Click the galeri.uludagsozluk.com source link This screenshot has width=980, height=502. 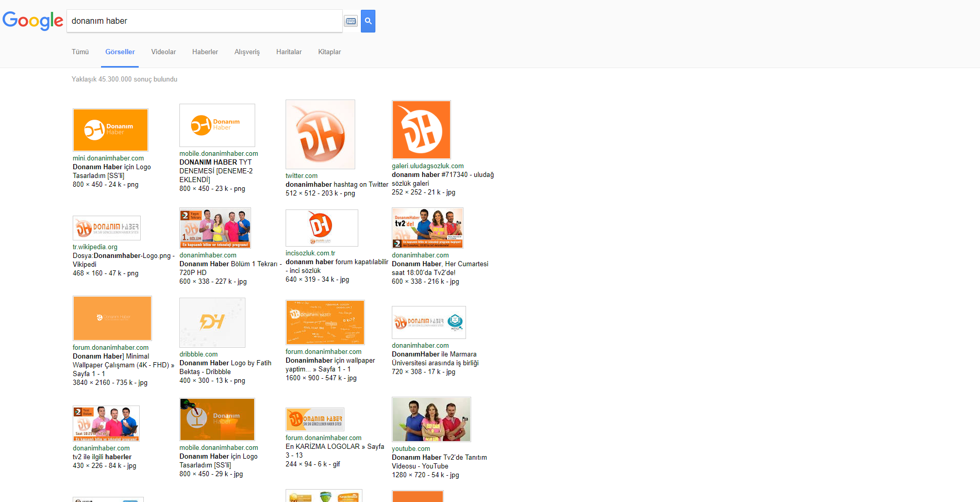click(428, 166)
